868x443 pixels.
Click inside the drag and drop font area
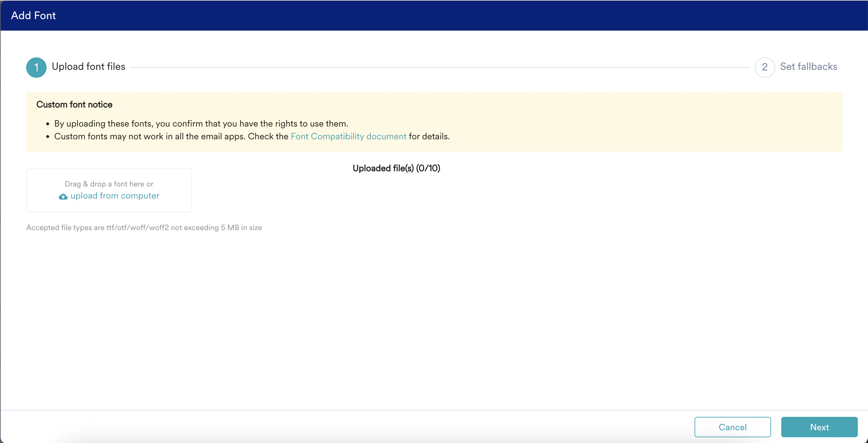tap(109, 190)
